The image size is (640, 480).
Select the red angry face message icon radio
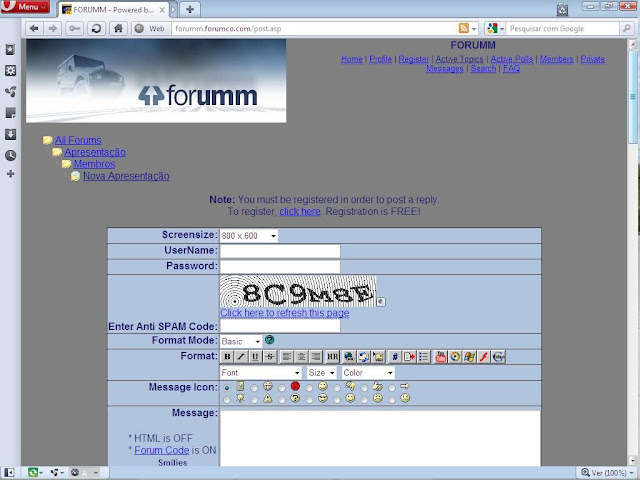coord(282,388)
